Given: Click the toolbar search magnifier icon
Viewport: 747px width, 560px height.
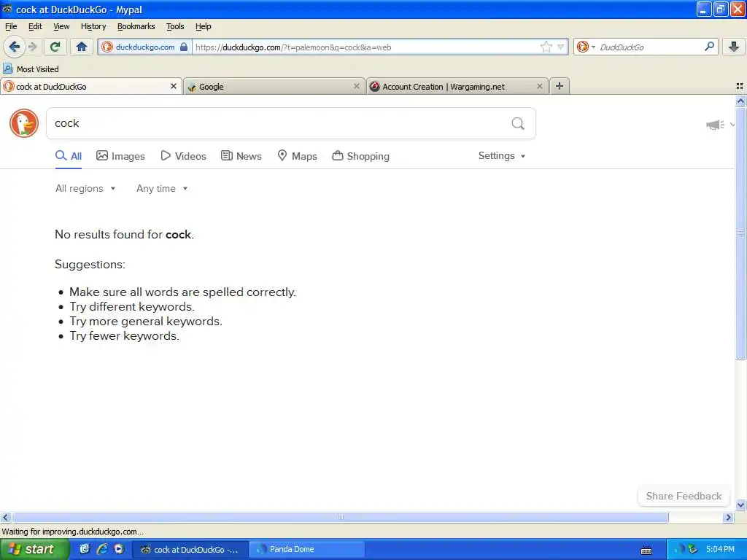Looking at the screenshot, I should tap(709, 47).
